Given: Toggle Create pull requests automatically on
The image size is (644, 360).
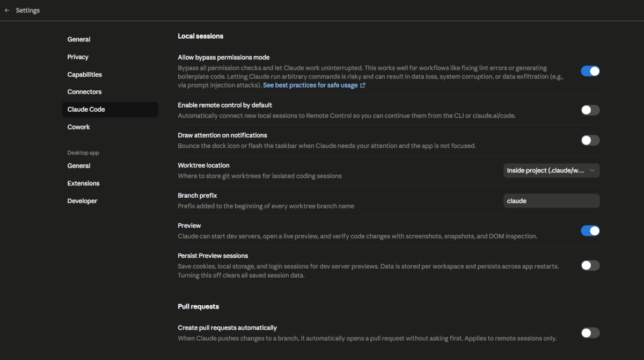Looking at the screenshot, I should pos(590,333).
